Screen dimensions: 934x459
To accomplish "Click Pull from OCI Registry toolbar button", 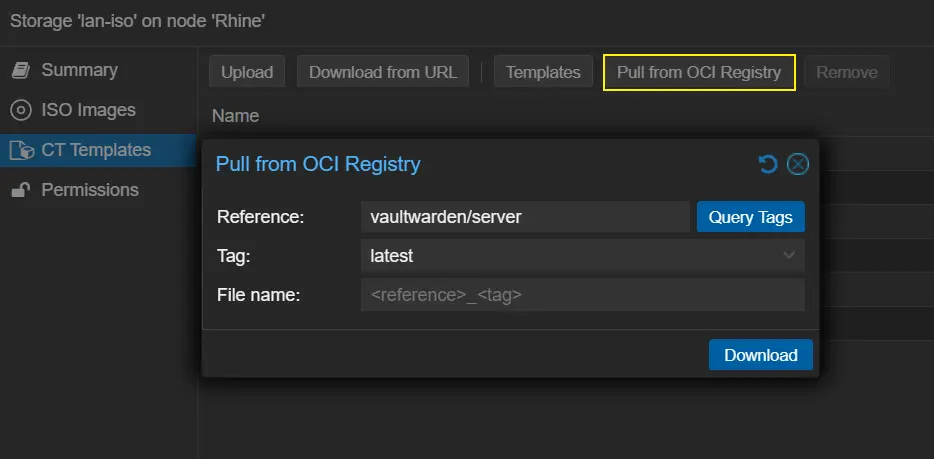I will (699, 72).
